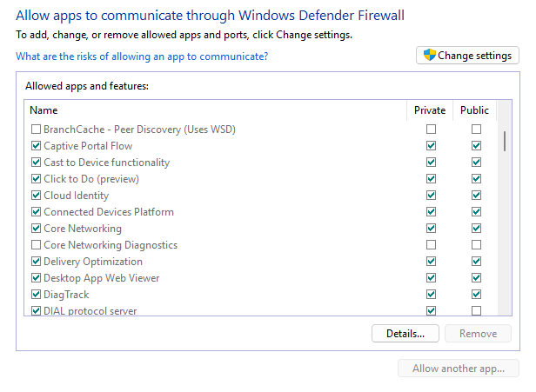Click the Public column header
The image size is (536, 392).
point(474,110)
